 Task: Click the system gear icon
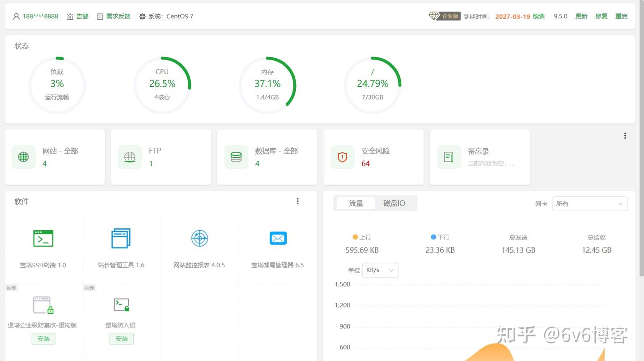[142, 17]
